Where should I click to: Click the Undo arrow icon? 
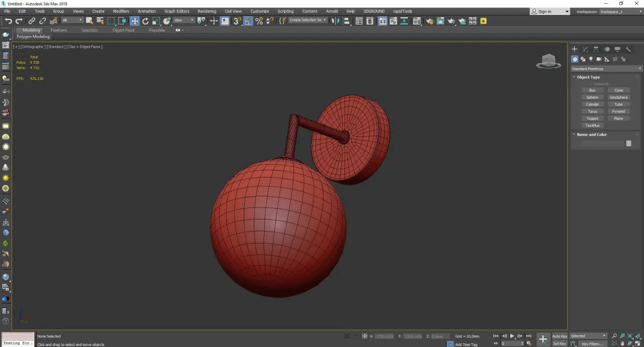pyautogui.click(x=9, y=21)
